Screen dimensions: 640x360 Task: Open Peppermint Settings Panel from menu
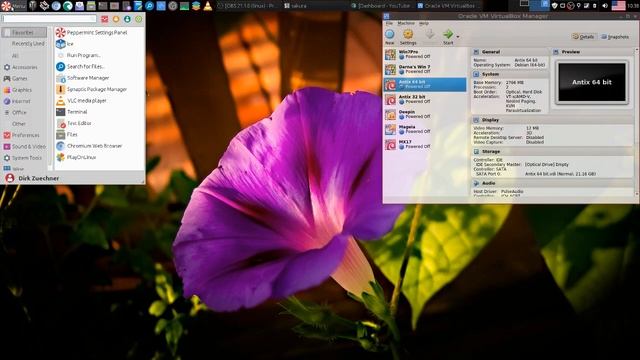point(99,32)
